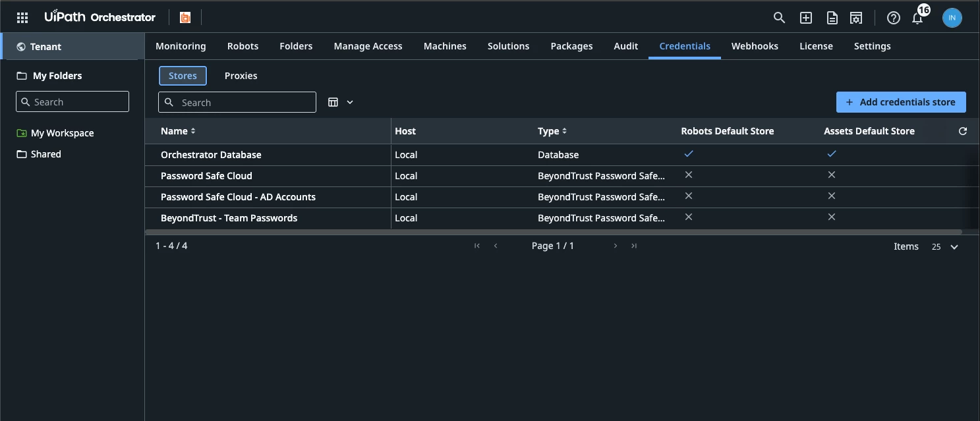Open the app launcher grid icon
This screenshot has width=980, height=421.
[22, 18]
